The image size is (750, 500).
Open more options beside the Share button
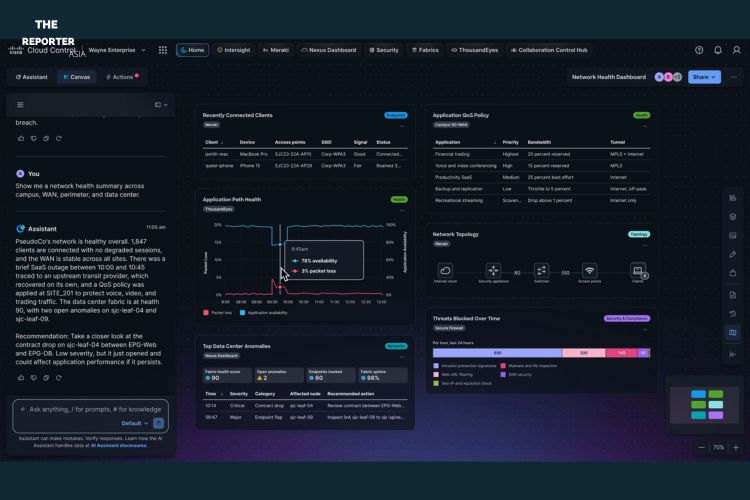734,77
